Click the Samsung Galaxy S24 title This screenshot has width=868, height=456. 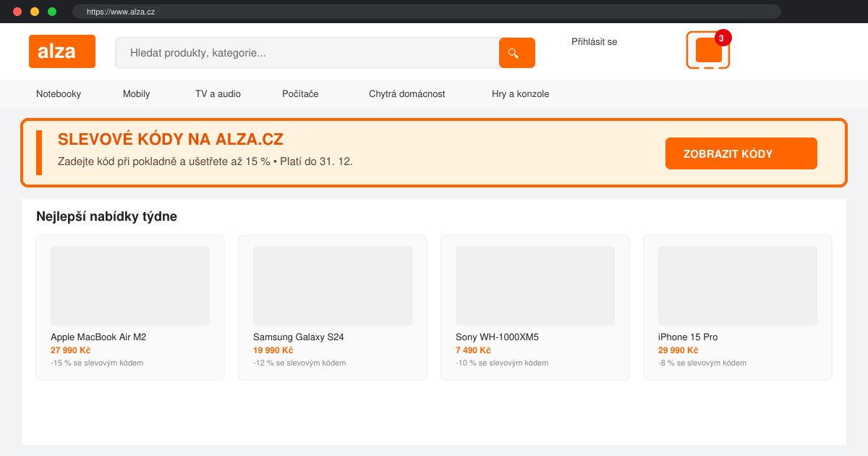coord(299,337)
